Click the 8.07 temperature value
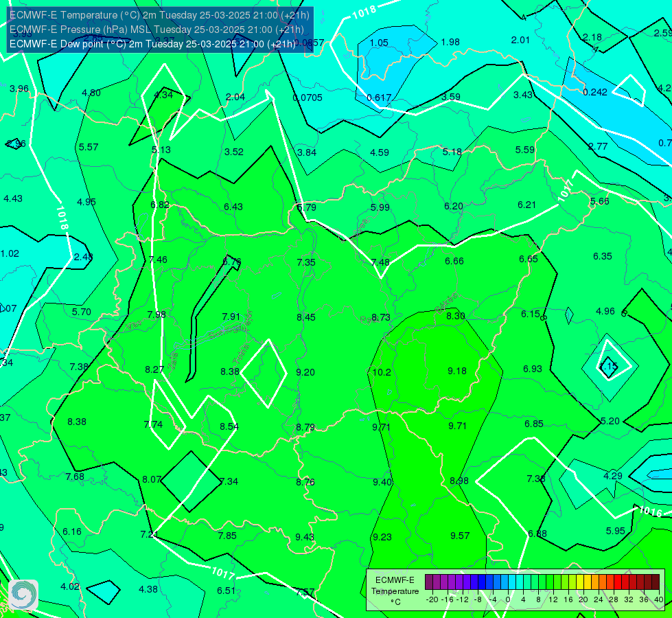The width and height of the screenshot is (672, 618). click(x=152, y=479)
